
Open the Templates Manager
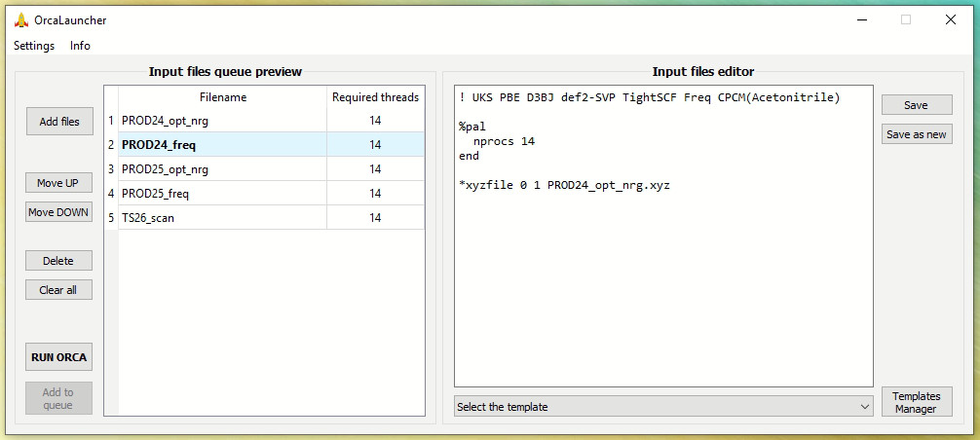[917, 402]
